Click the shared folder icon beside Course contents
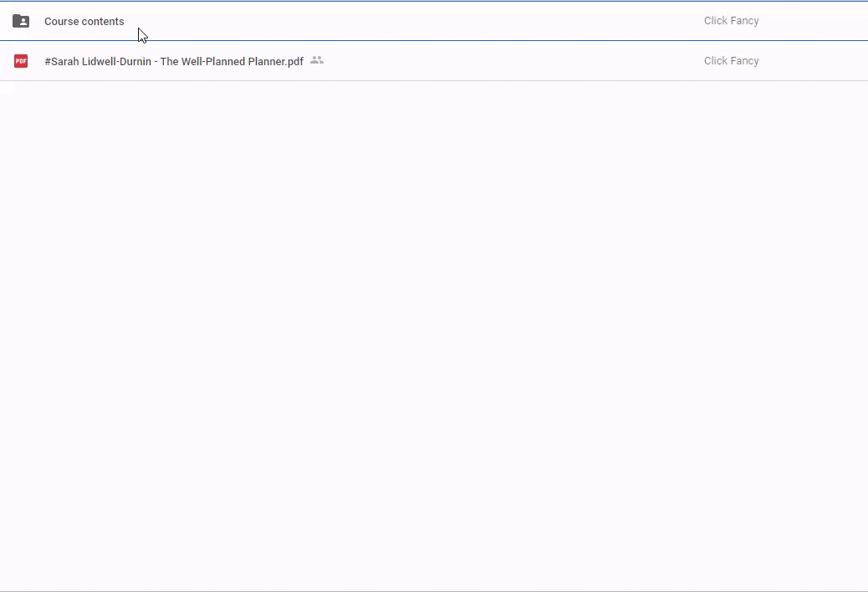This screenshot has height=592, width=868. (x=21, y=21)
